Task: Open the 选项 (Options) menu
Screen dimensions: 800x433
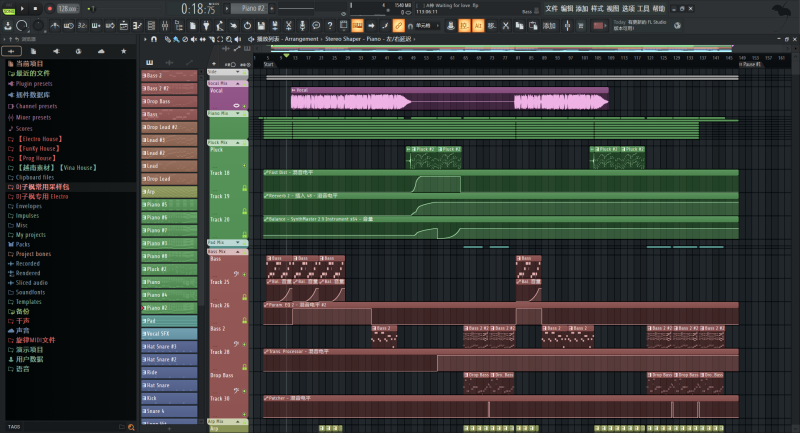Action: pos(628,9)
